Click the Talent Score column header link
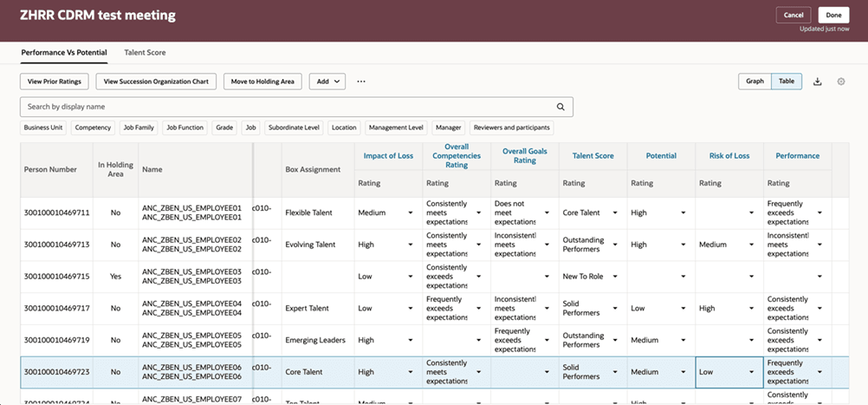 click(593, 156)
